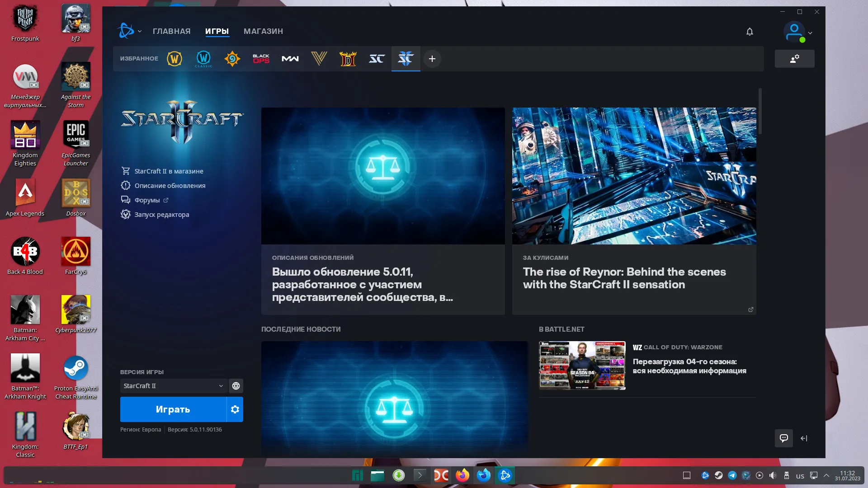The image size is (868, 488).
Task: Select the Hearthstone game icon
Action: point(232,59)
